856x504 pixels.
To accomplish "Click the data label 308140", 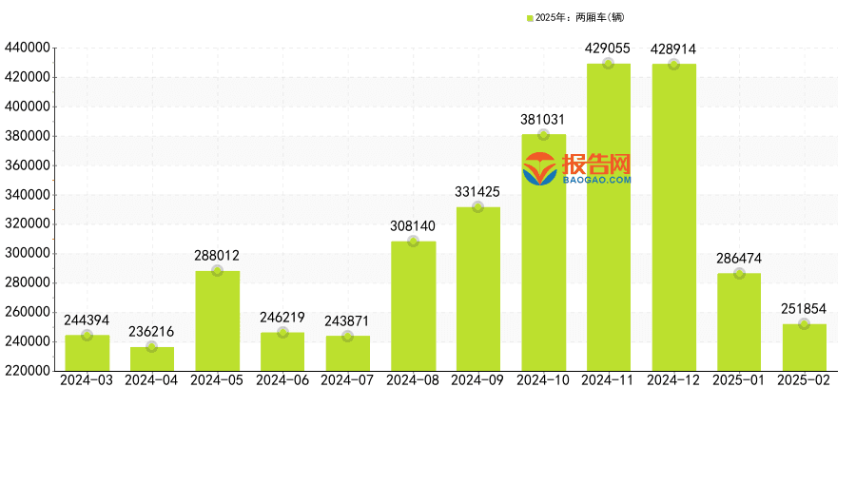I will click(413, 226).
